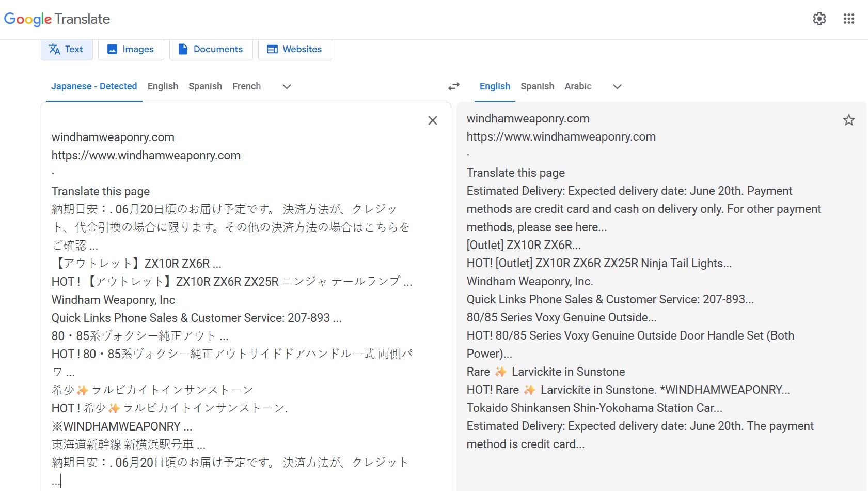Open the Google apps grid

[849, 19]
